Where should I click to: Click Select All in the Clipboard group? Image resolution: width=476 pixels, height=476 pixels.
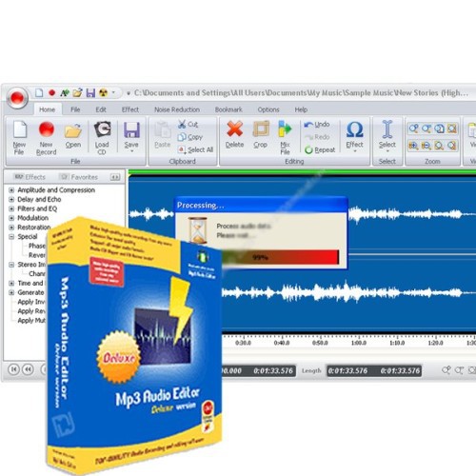[195, 149]
